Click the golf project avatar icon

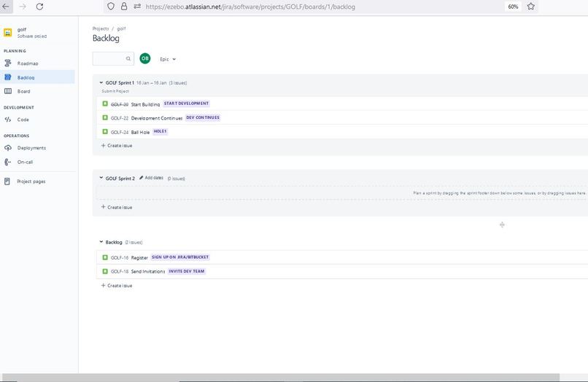[7, 33]
